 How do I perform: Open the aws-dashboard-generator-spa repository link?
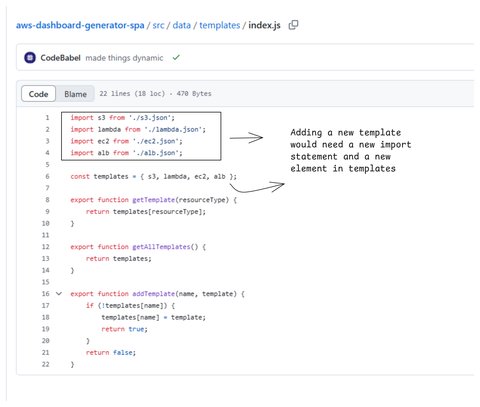tap(80, 25)
